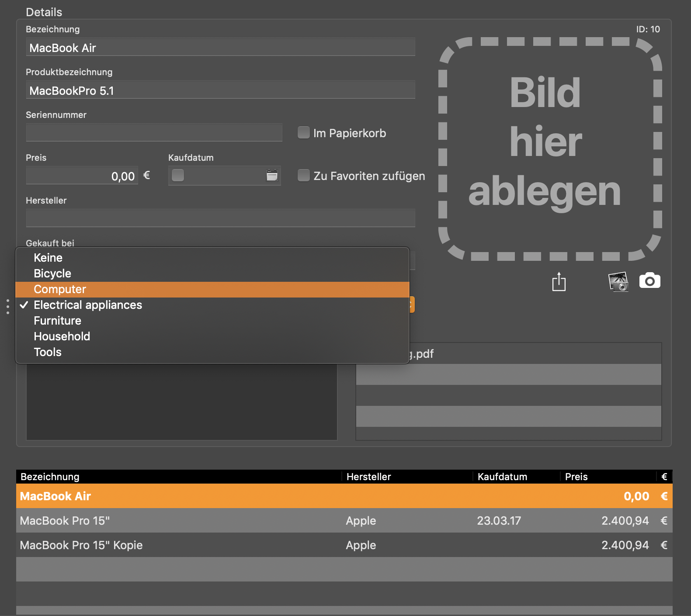Choose Furniture in the popup menu

[212, 321]
